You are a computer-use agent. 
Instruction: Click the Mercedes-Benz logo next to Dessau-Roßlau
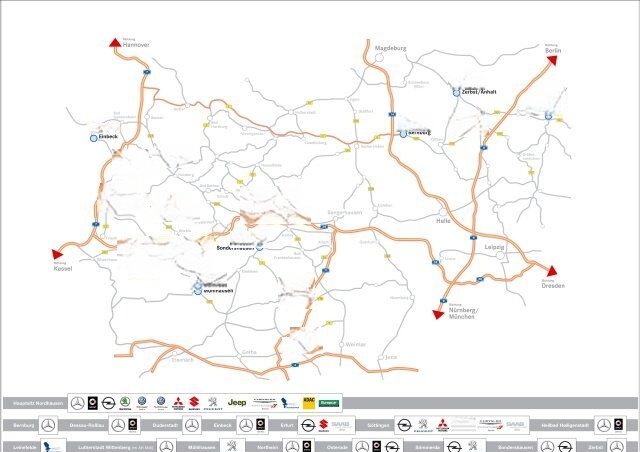(x=118, y=425)
